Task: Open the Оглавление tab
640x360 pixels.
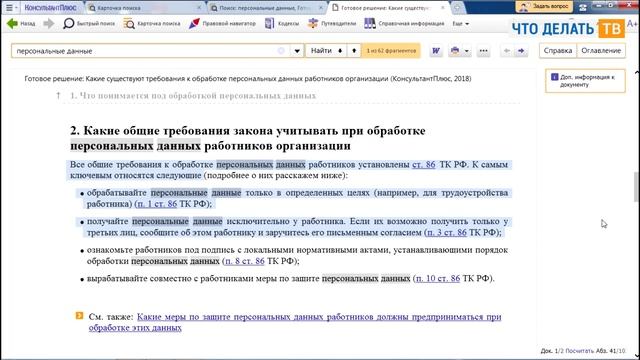Action: tap(601, 51)
